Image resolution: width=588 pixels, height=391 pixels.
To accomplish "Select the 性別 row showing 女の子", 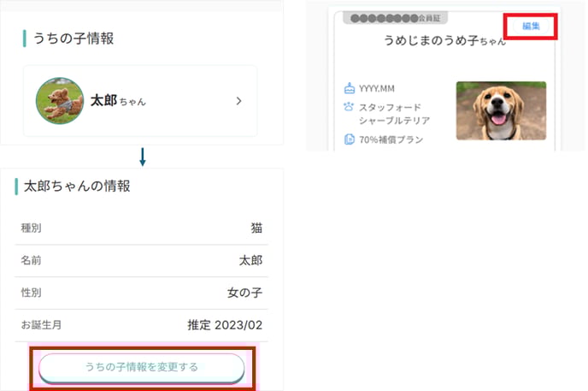I will (x=141, y=293).
